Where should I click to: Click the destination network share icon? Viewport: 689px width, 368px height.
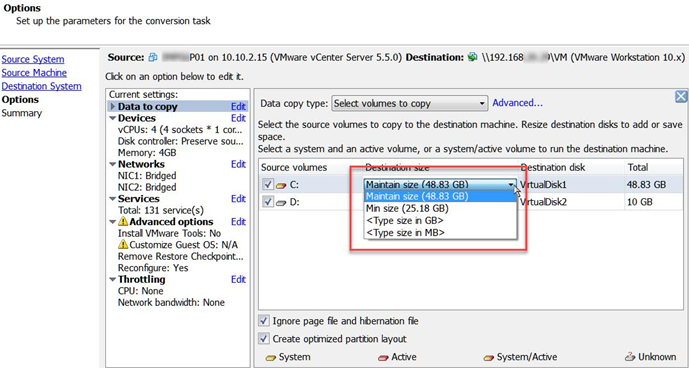pyautogui.click(x=472, y=57)
